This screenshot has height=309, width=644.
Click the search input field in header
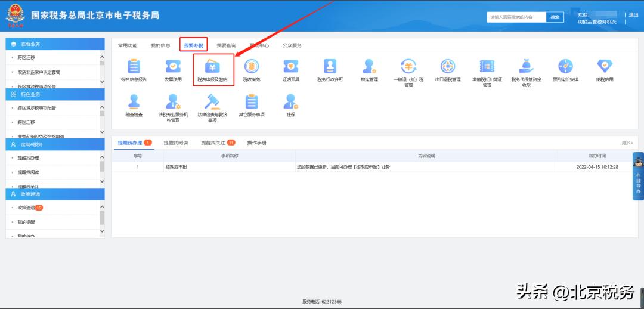(516, 17)
